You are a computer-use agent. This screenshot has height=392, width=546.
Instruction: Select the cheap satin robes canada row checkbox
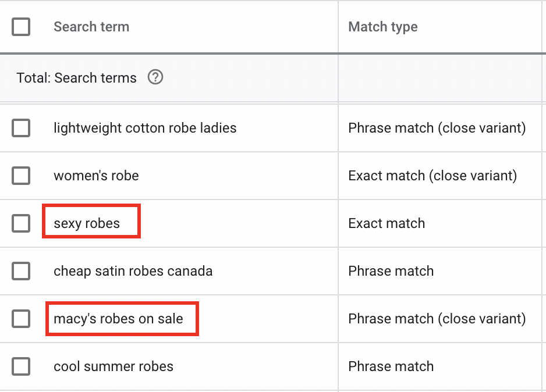pyautogui.click(x=21, y=271)
